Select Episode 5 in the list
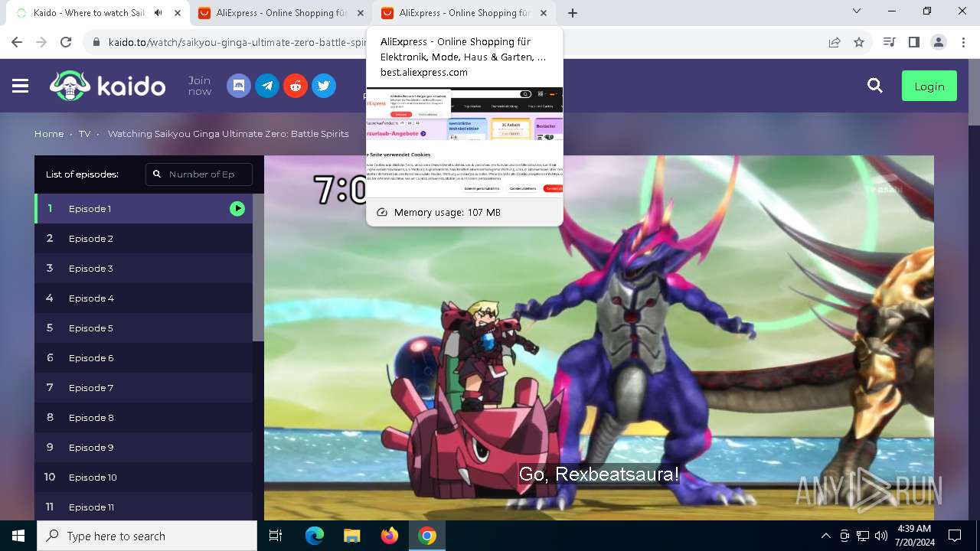 143,328
